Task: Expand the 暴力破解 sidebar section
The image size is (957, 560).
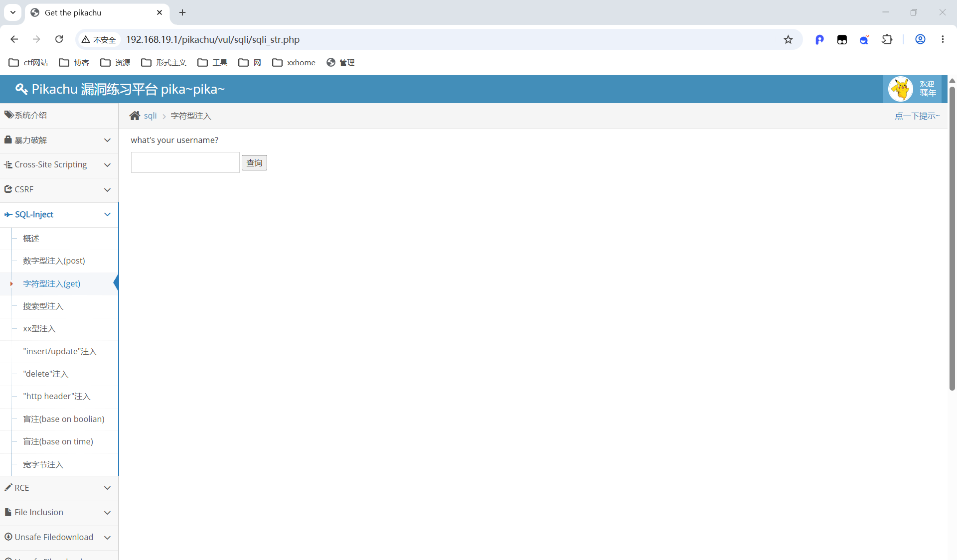Action: click(59, 140)
